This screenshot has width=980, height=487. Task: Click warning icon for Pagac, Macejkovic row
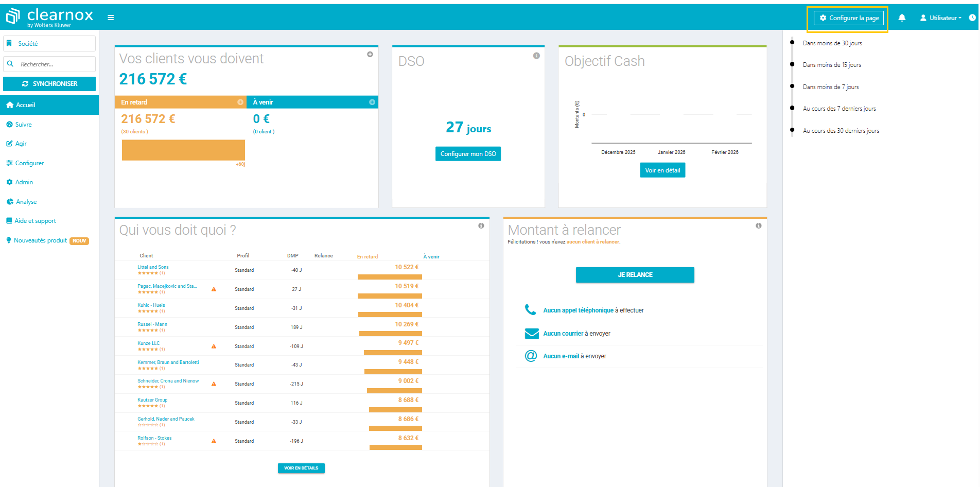click(x=214, y=289)
